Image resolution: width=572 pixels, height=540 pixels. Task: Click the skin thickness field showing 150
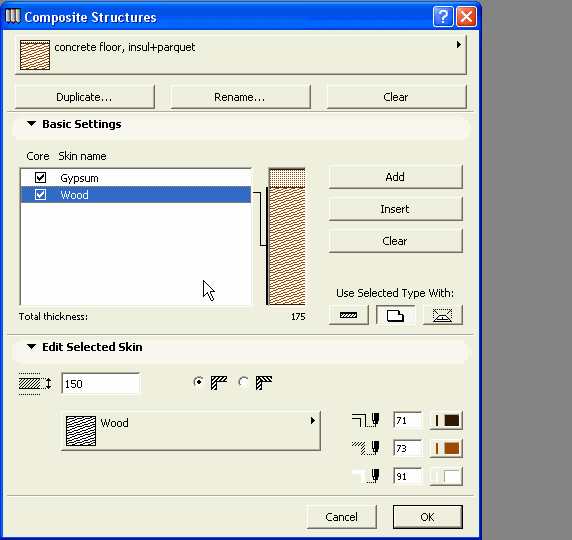point(101,384)
